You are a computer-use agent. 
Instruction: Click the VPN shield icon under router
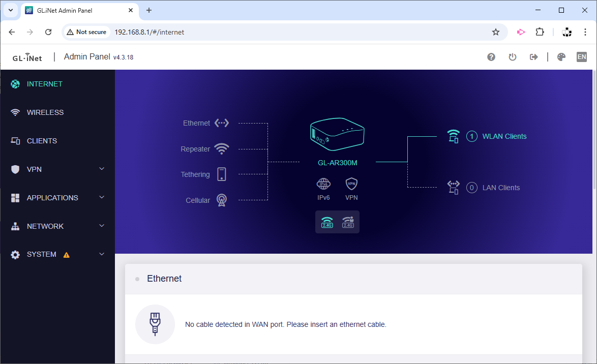coord(351,184)
